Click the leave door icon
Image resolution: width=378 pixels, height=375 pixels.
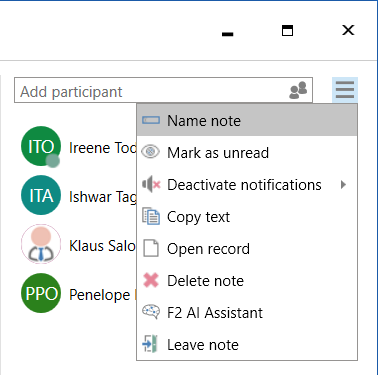(x=150, y=344)
